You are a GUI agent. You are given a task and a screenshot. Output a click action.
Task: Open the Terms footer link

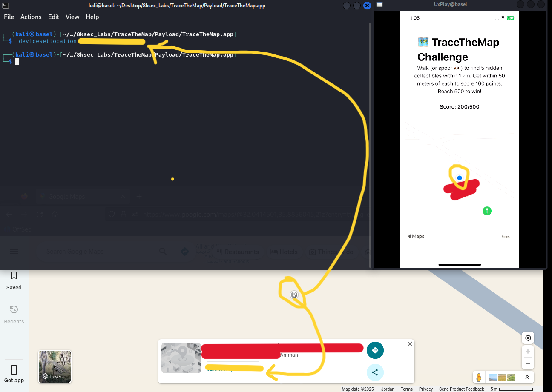(x=407, y=389)
